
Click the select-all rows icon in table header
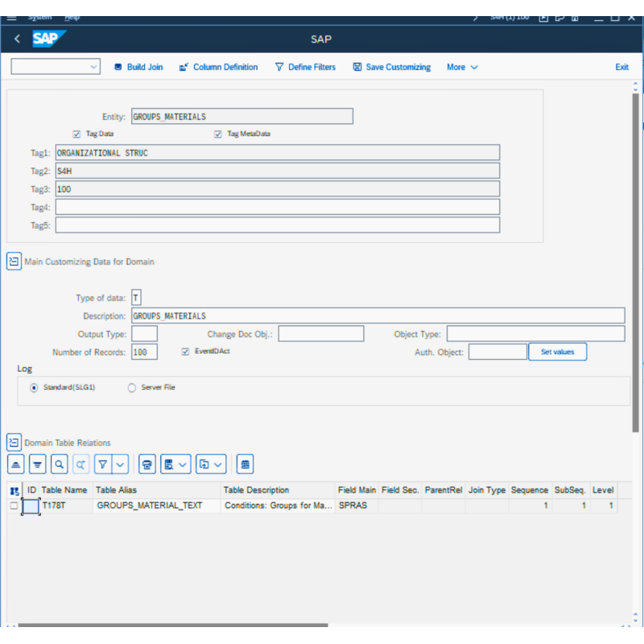click(x=14, y=490)
